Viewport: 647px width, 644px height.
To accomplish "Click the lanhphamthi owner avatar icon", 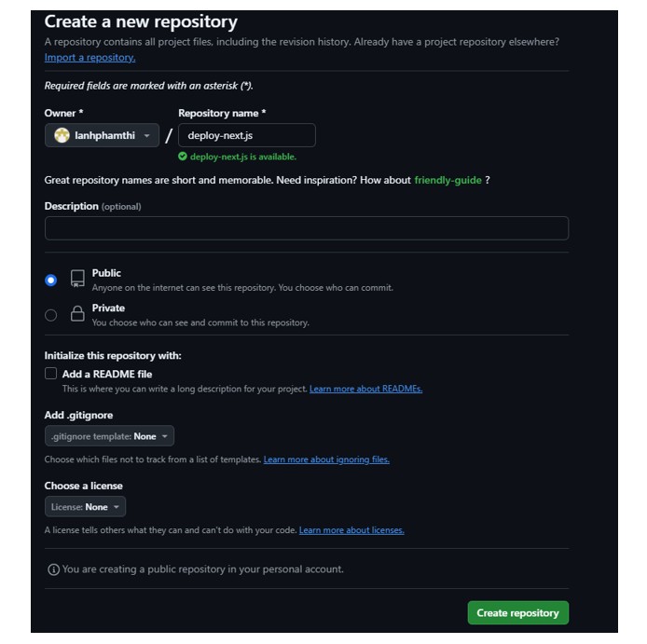I will [62, 135].
